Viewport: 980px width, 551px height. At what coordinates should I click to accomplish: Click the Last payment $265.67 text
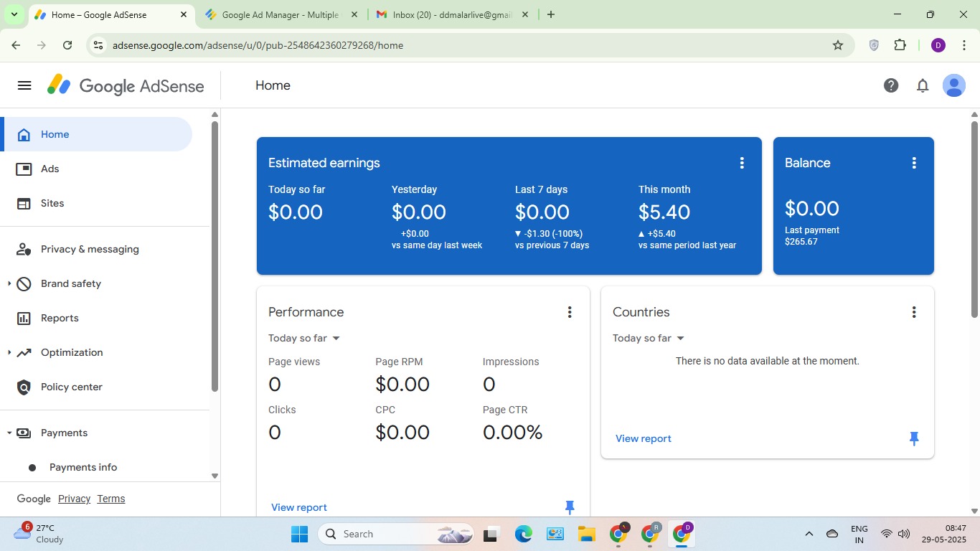pos(812,236)
